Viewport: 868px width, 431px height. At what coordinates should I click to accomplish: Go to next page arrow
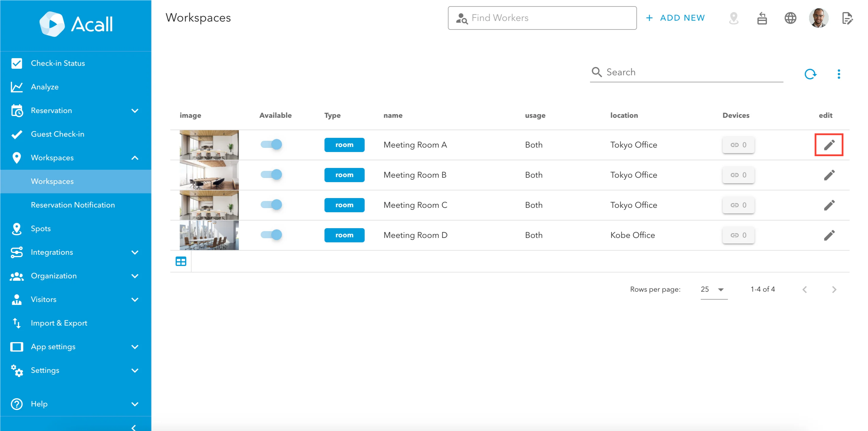coord(834,290)
